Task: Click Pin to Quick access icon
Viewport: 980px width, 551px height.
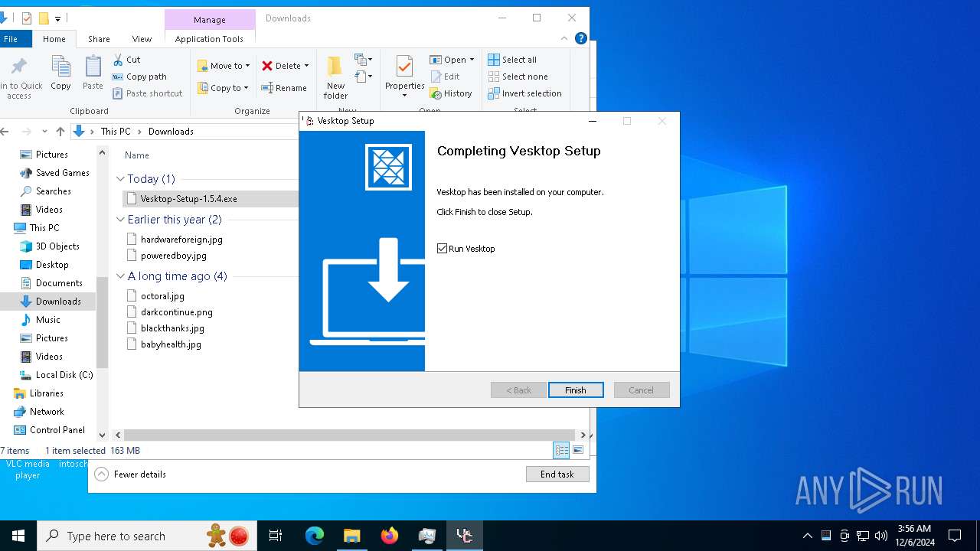Action: pyautogui.click(x=19, y=67)
